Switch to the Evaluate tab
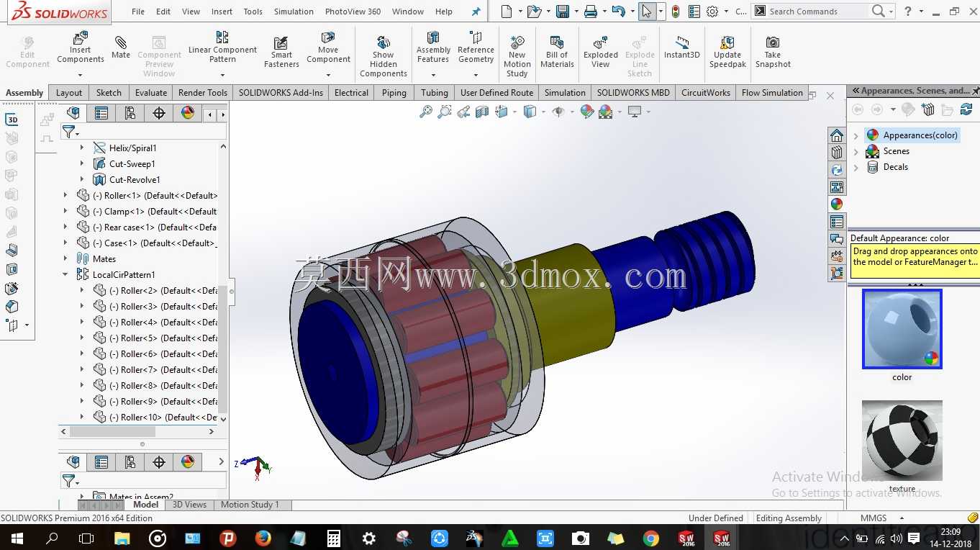The image size is (980, 550). pyautogui.click(x=151, y=93)
